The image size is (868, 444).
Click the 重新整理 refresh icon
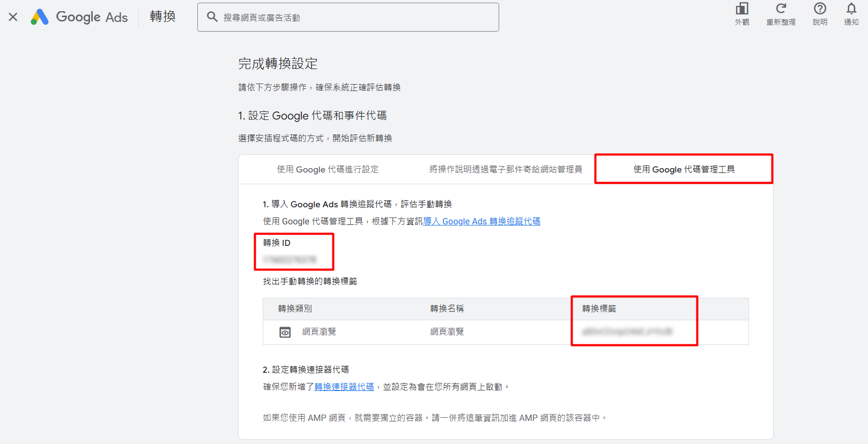[781, 9]
